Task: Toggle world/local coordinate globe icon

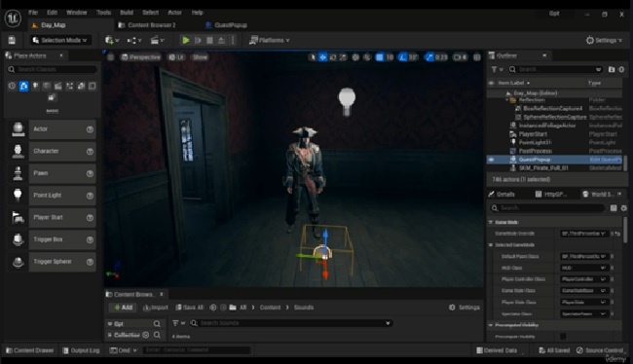Action: 355,57
